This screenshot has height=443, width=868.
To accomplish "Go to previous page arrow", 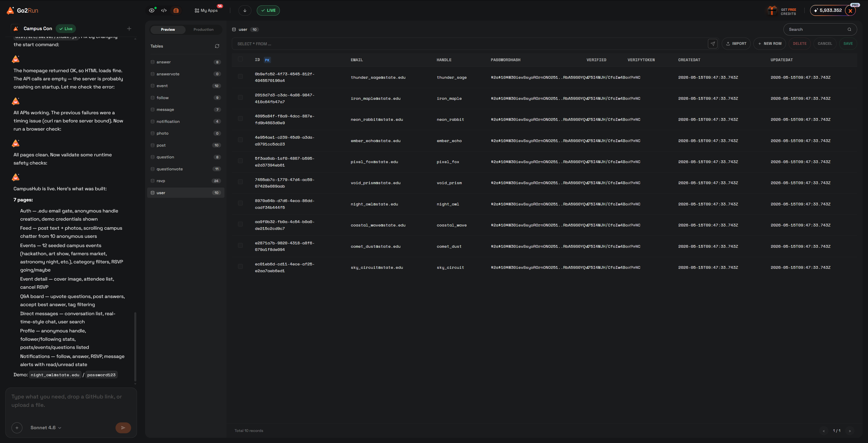I will [823, 431].
